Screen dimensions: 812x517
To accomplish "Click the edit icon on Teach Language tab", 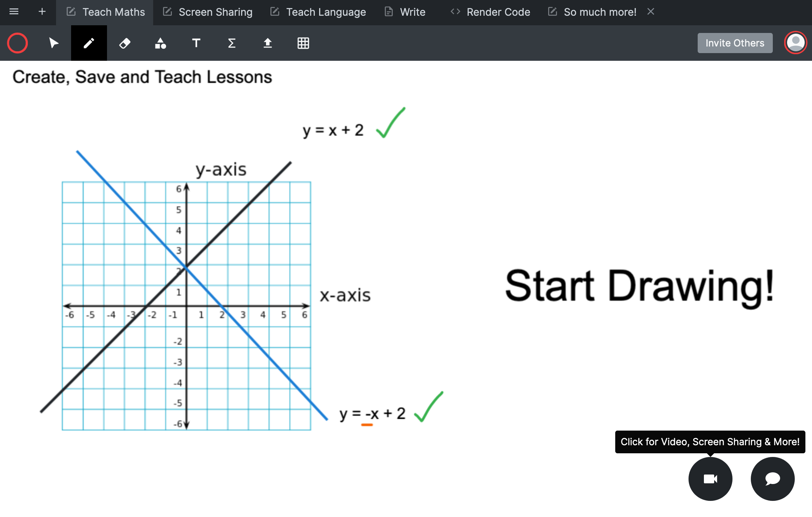I will 275,12.
